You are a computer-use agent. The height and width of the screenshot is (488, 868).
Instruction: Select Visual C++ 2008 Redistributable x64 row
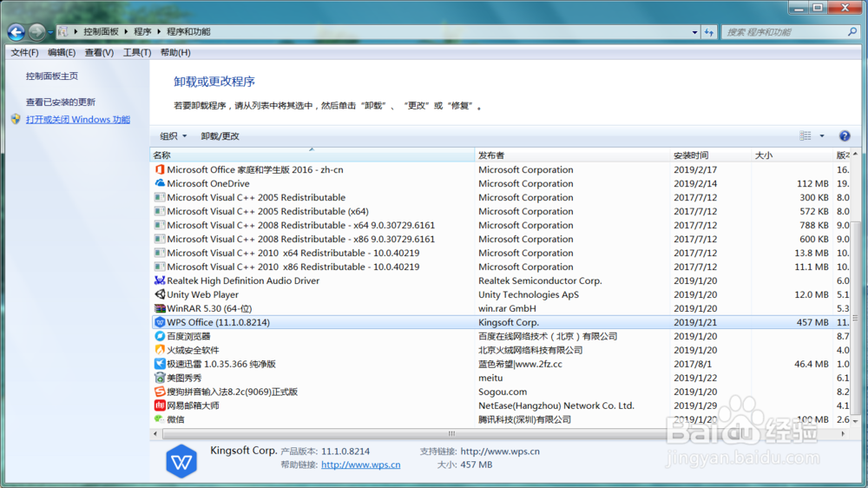tap(500, 225)
